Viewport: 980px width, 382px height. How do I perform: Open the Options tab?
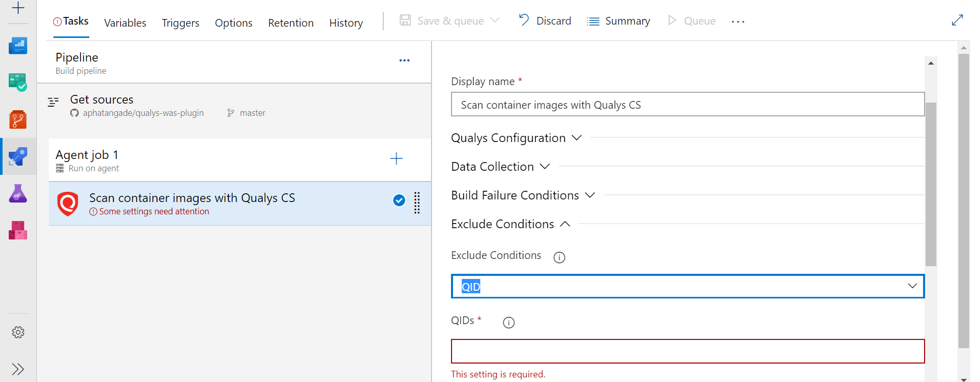click(x=233, y=23)
